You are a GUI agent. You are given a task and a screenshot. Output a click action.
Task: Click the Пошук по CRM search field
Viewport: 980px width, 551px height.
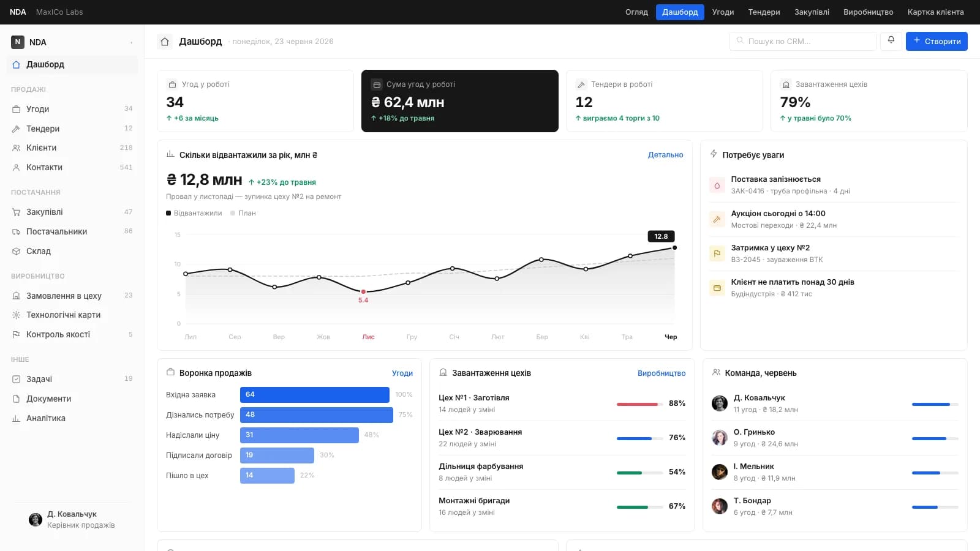coord(803,41)
